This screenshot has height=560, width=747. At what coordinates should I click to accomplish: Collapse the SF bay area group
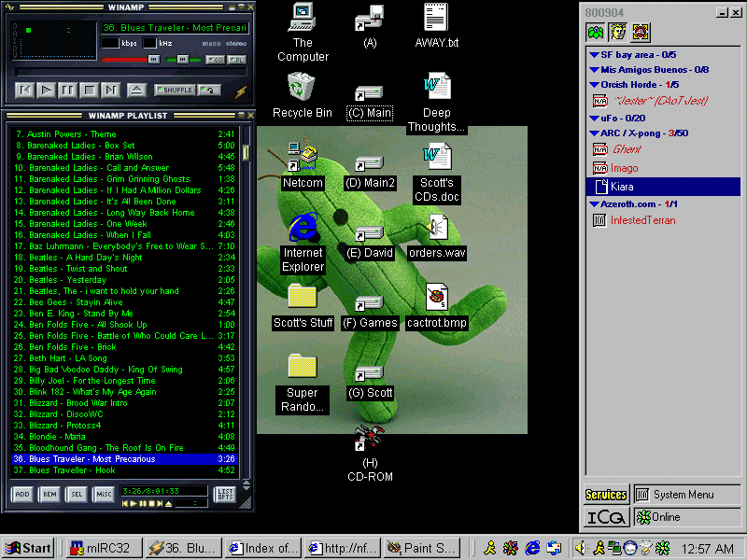click(x=594, y=55)
